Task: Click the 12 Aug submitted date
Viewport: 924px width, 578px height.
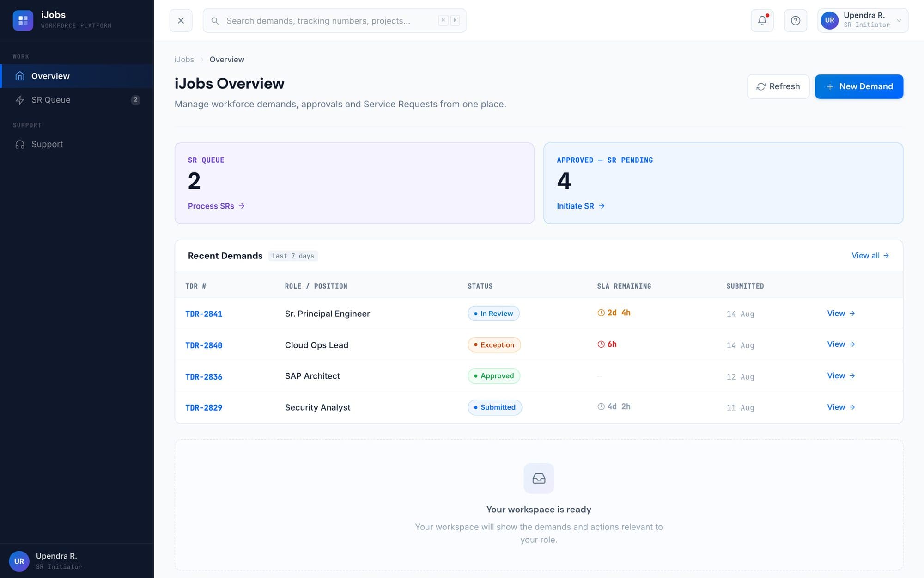Action: pyautogui.click(x=740, y=377)
